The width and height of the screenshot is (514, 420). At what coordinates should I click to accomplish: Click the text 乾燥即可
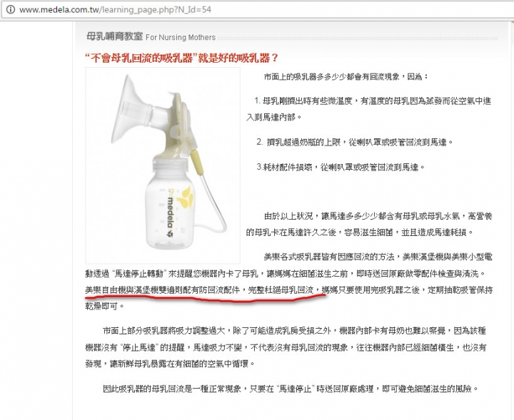(x=104, y=307)
